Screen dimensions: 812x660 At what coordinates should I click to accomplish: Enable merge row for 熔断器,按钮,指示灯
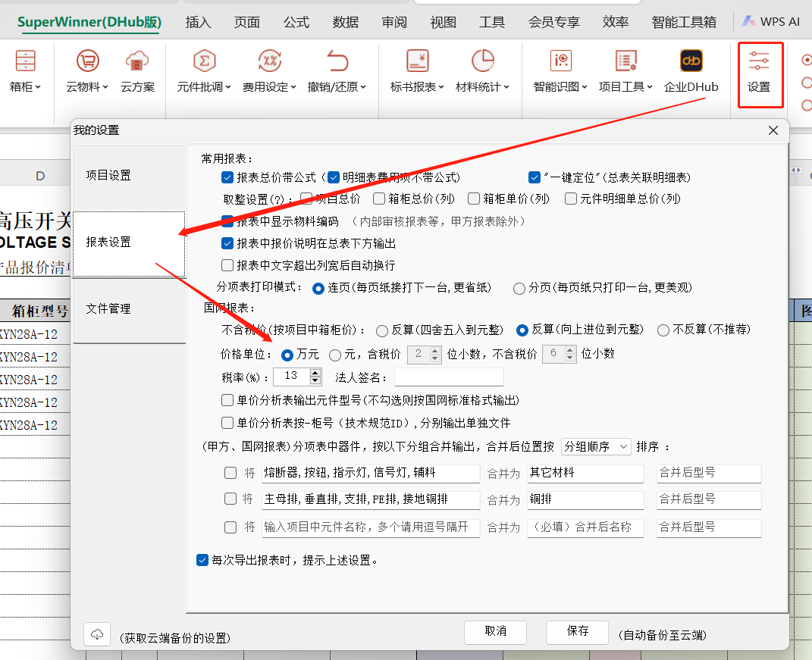230,473
